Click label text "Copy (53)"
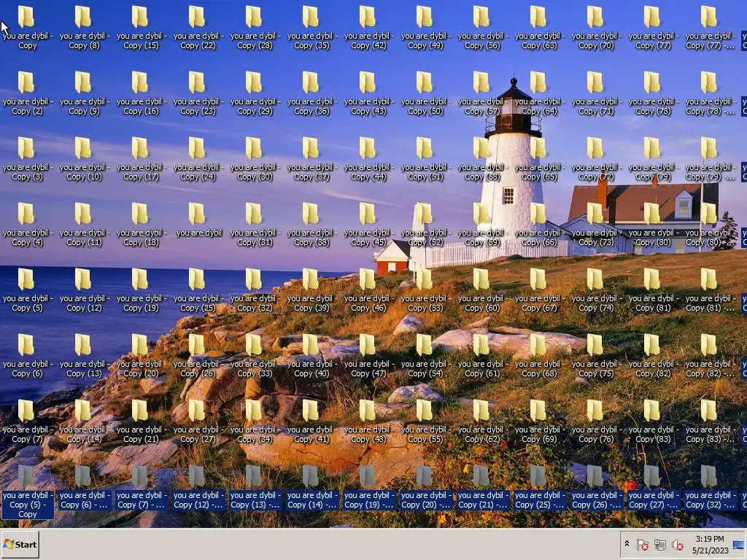747x560 pixels. (425, 308)
